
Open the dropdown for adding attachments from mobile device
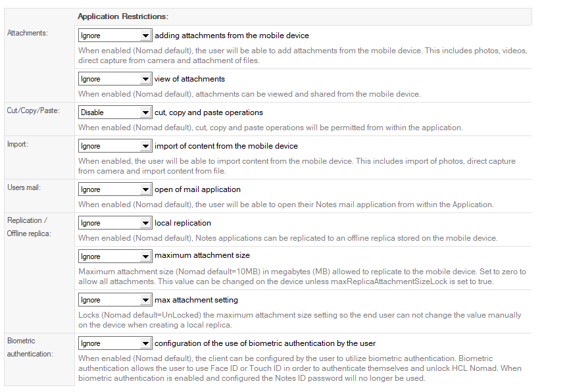(x=115, y=36)
